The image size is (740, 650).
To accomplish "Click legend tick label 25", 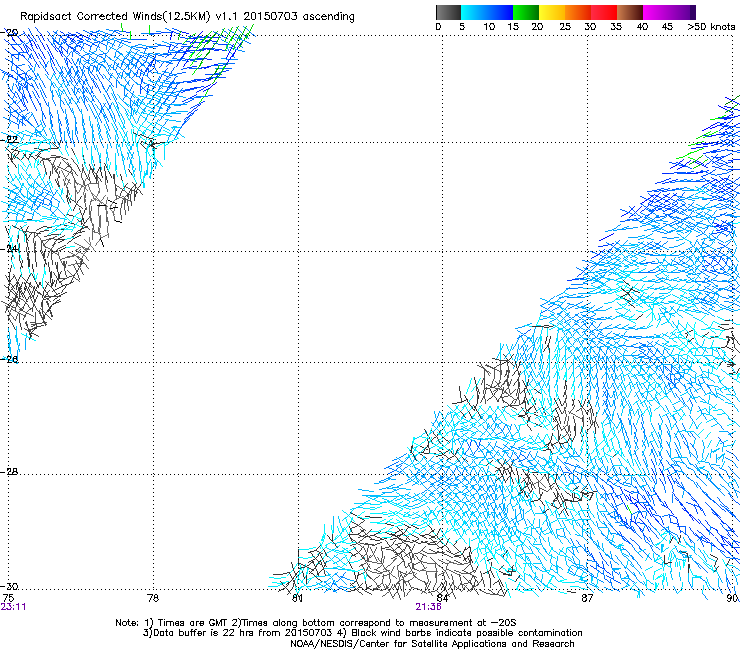I will point(565,27).
